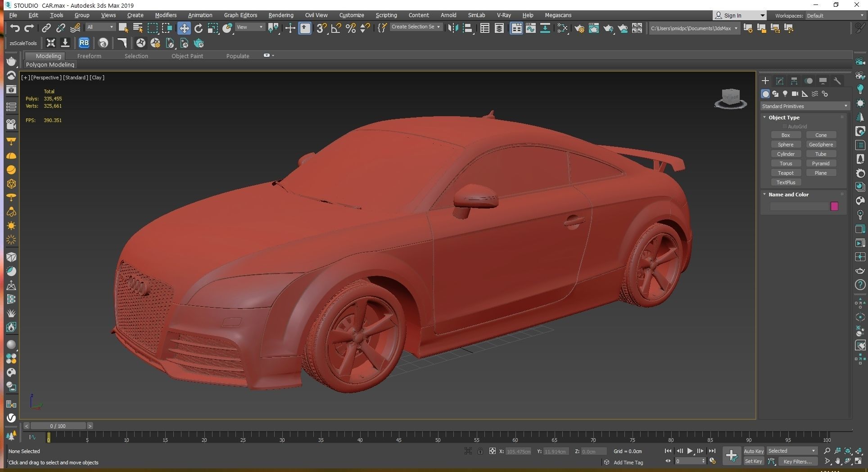Toggle 3D Snaps on

tap(321, 28)
